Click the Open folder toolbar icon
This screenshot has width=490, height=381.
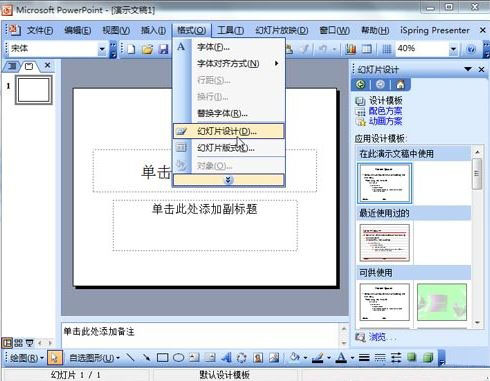147,49
